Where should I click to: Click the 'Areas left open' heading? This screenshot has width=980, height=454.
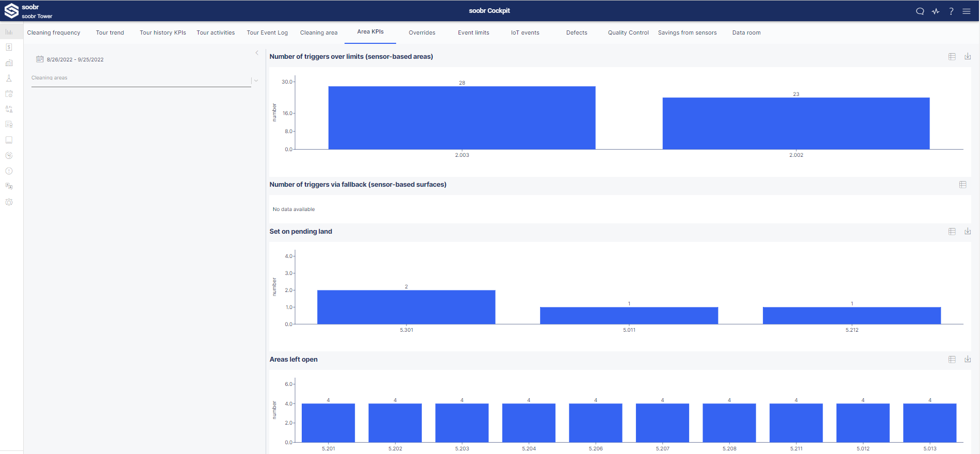coord(293,360)
